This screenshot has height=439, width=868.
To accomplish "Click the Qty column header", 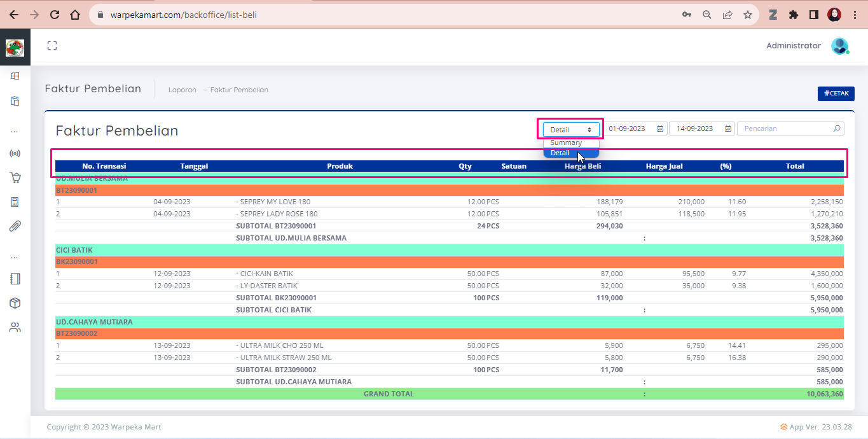I will coord(465,166).
